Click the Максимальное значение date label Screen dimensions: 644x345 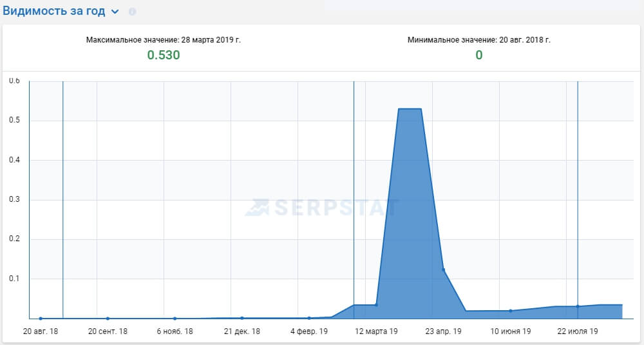164,40
